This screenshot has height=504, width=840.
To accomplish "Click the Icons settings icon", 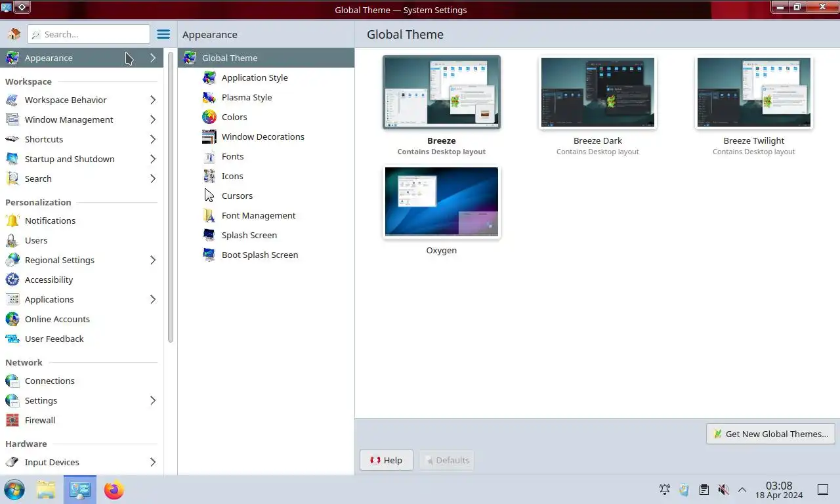I will tap(209, 176).
